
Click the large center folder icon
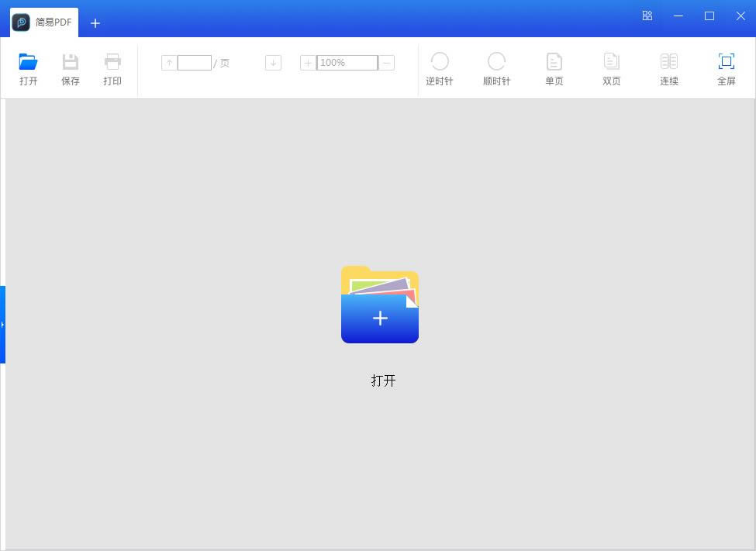tap(380, 305)
